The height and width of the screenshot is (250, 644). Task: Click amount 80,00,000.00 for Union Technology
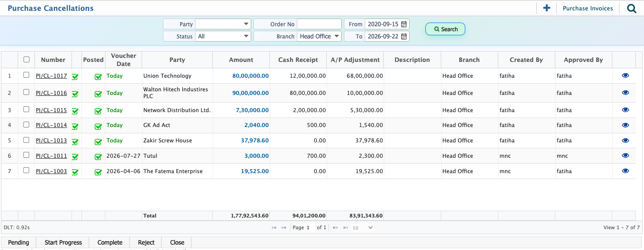point(250,76)
